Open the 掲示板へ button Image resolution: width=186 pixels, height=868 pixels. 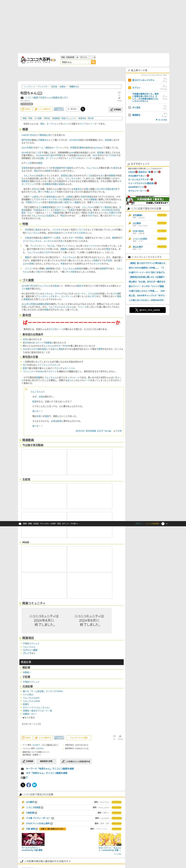tap(73, 109)
